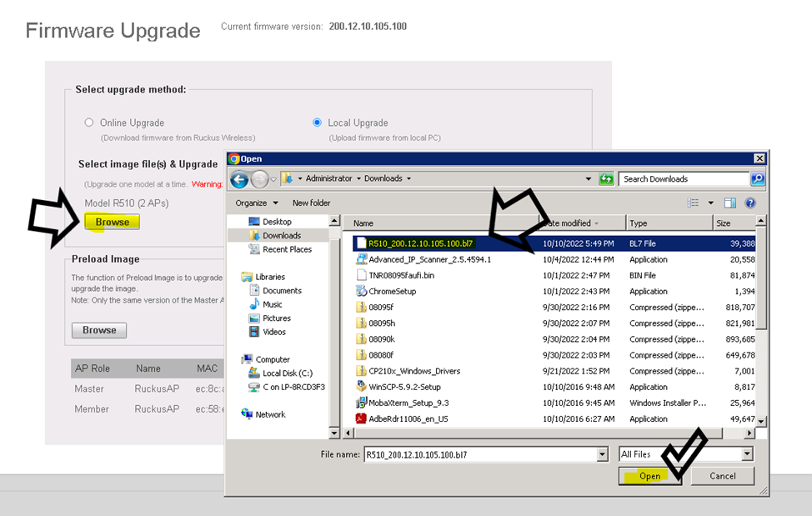The height and width of the screenshot is (516, 812).
Task: Select the Local Upgrade radio button
Action: pos(317,123)
